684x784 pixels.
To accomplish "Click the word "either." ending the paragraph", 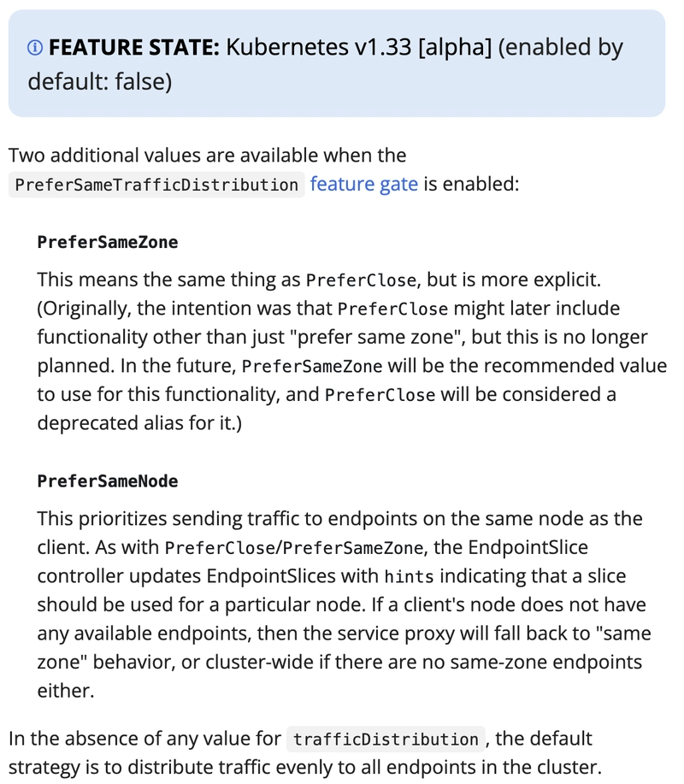I will tap(66, 691).
